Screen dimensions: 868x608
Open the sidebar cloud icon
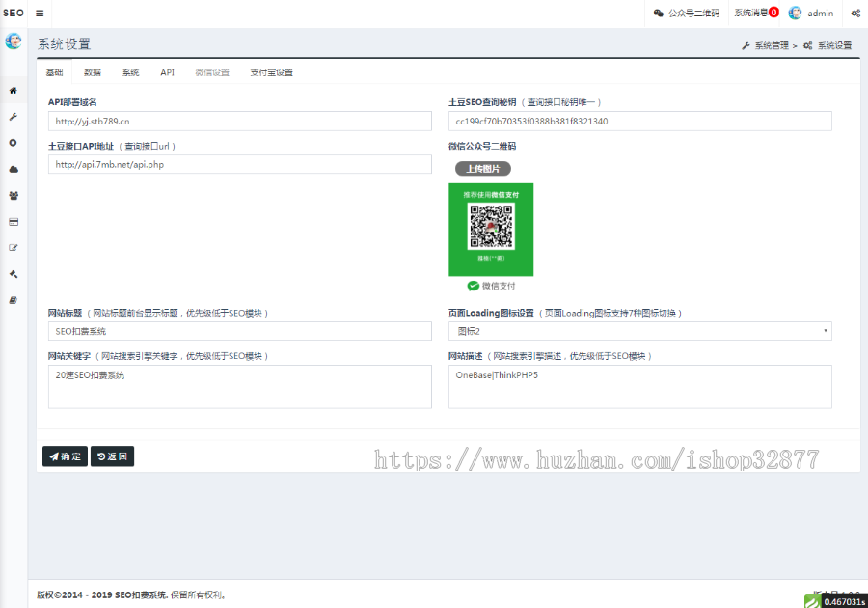(x=14, y=170)
